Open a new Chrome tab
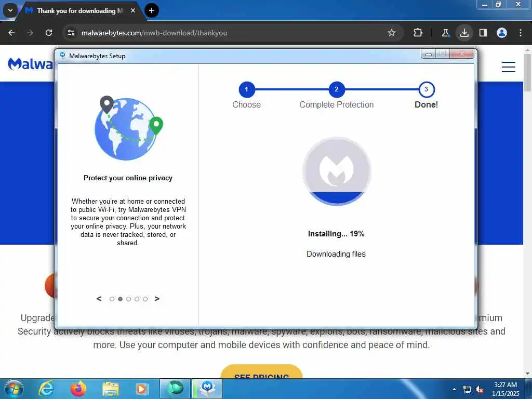 [x=152, y=10]
